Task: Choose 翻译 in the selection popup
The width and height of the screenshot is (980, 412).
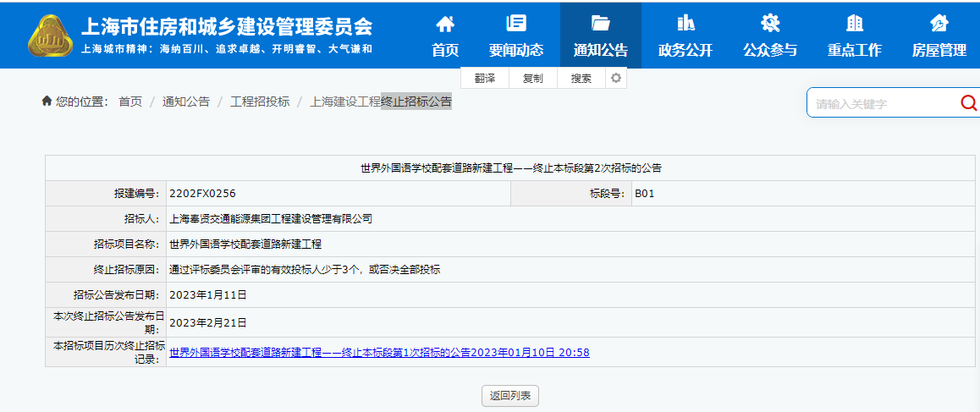Action: click(x=484, y=79)
